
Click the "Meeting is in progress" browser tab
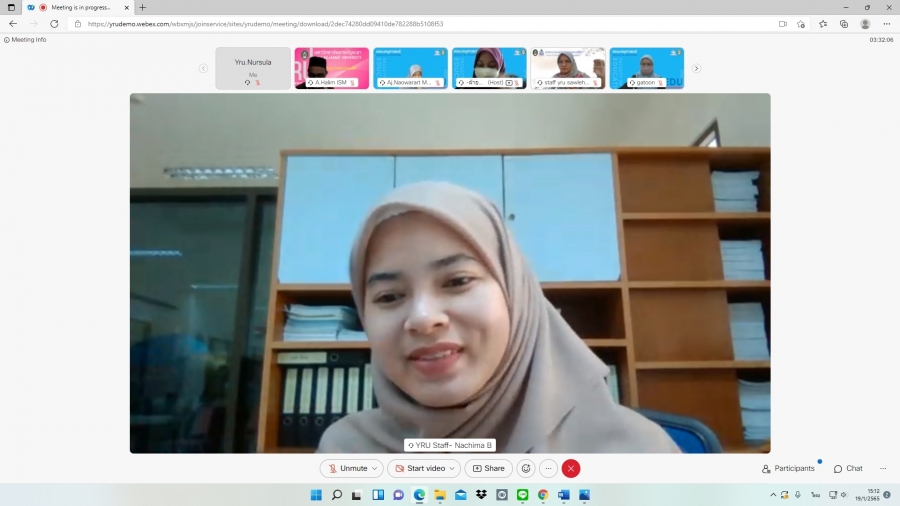coord(80,7)
